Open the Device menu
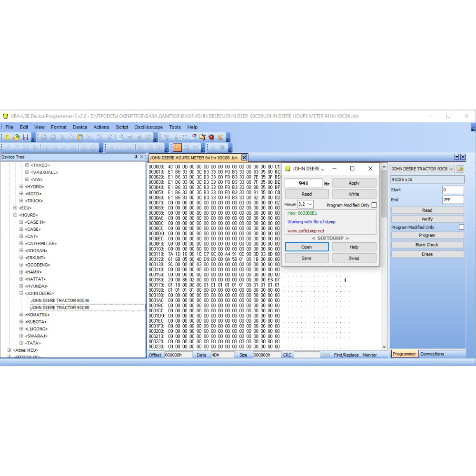Screen dimensions: 476x476 (x=80, y=127)
